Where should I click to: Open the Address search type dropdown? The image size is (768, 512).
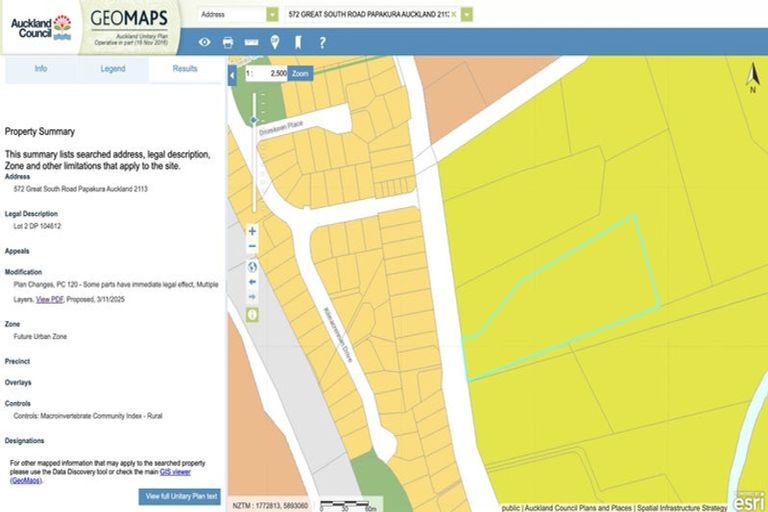pyautogui.click(x=272, y=15)
